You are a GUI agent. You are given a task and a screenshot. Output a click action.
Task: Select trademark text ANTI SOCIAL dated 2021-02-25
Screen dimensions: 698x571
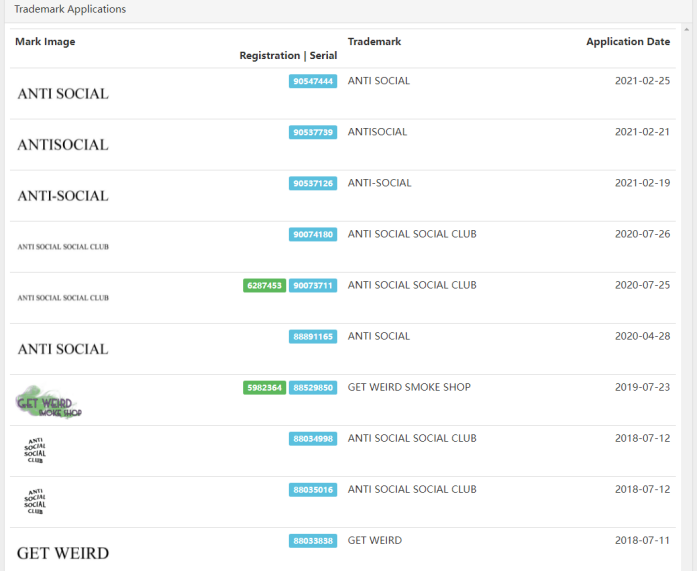pyautogui.click(x=379, y=81)
